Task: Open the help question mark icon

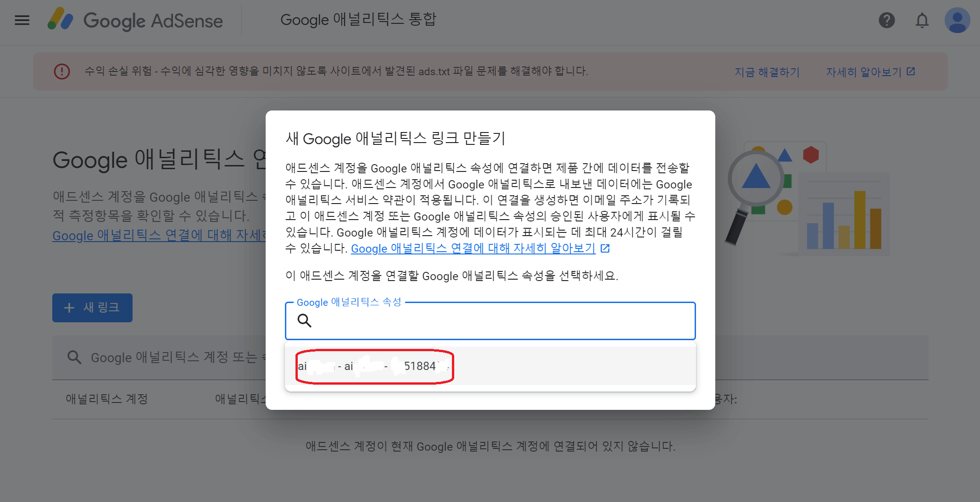Action: click(886, 20)
